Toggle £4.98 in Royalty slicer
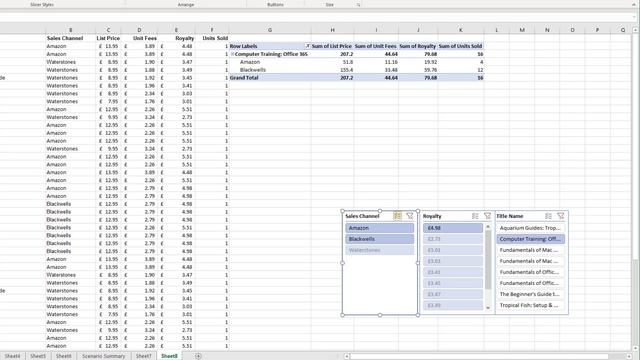 coord(453,228)
